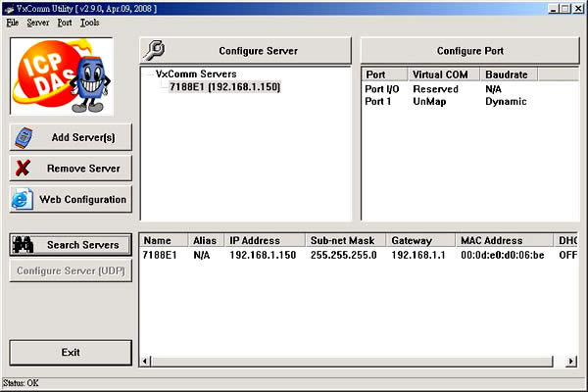Select Port 1 row in port list
This screenshot has width=588, height=392.
(379, 101)
